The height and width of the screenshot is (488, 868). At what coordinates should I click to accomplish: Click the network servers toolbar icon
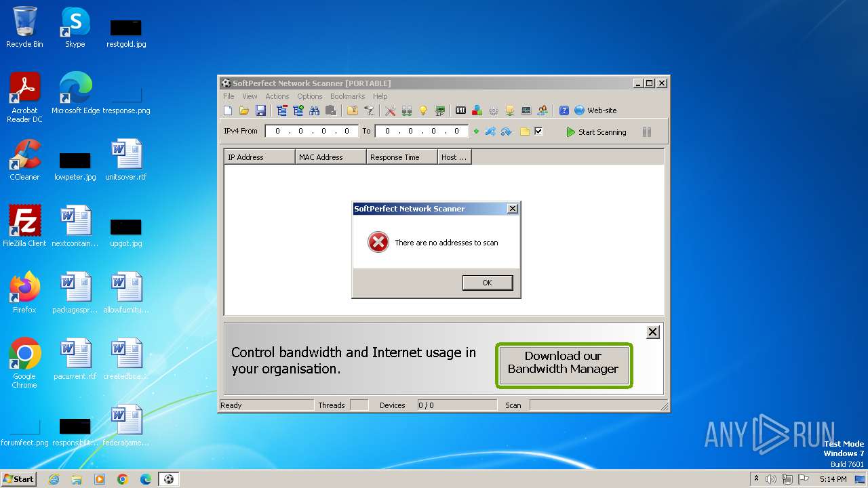click(407, 110)
